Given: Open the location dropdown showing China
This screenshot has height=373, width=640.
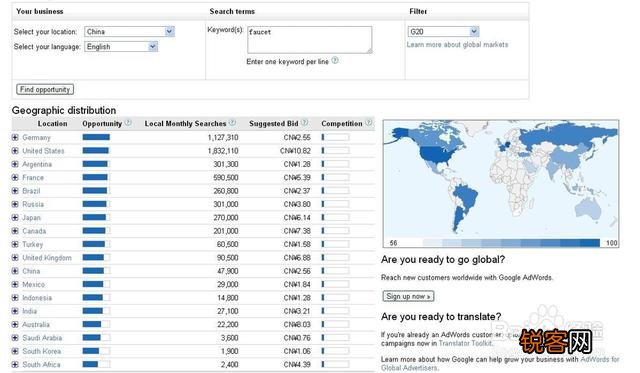Looking at the screenshot, I should pyautogui.click(x=129, y=32).
